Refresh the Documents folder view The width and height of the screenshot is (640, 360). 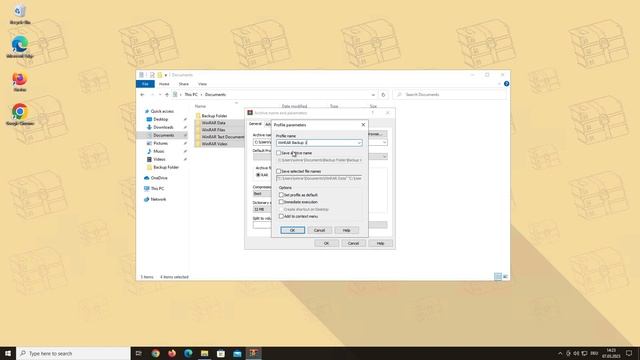[383, 95]
